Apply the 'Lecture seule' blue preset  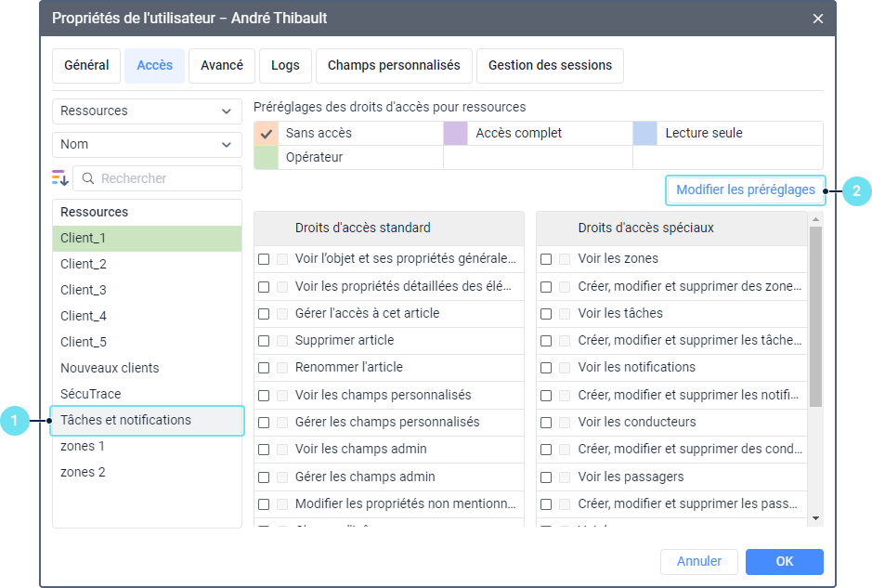(x=645, y=134)
